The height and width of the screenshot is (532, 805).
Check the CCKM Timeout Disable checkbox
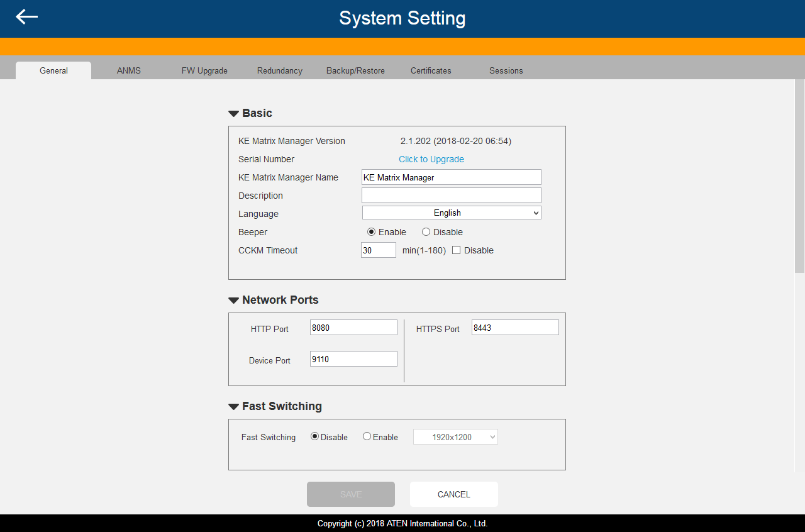[457, 250]
